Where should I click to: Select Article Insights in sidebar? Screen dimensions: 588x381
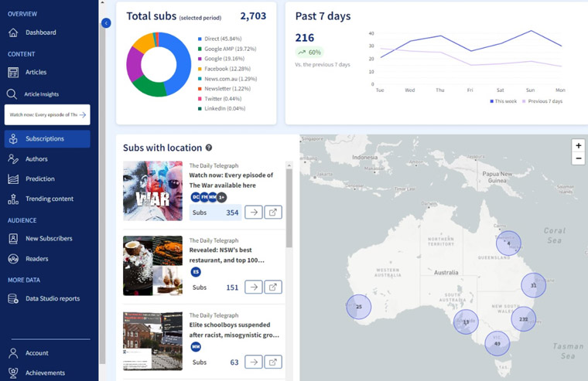tap(41, 94)
